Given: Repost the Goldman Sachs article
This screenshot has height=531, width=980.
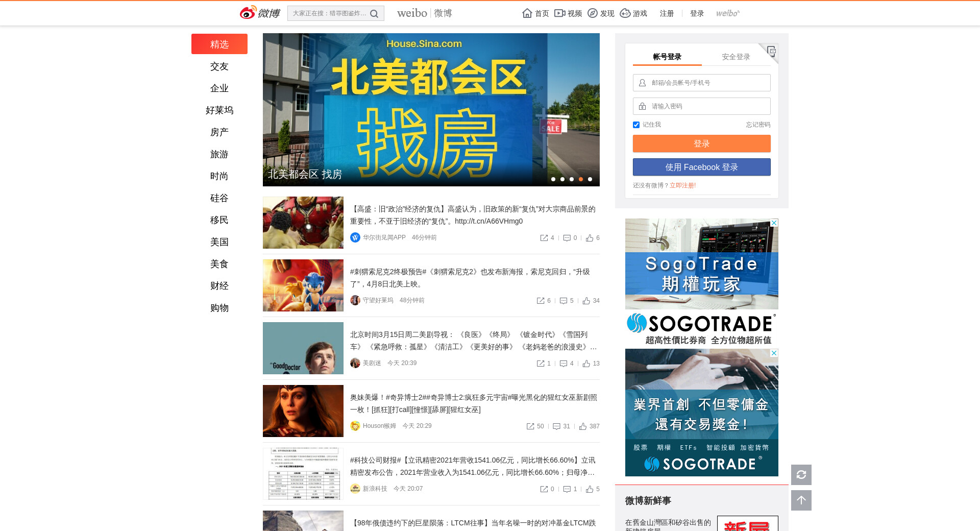Looking at the screenshot, I should point(544,238).
